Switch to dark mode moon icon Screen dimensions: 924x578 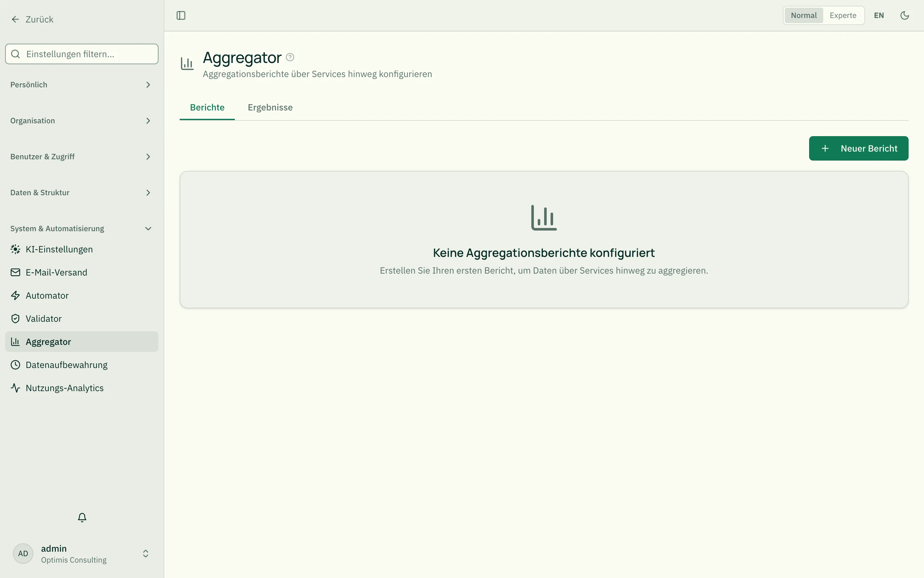tap(904, 15)
